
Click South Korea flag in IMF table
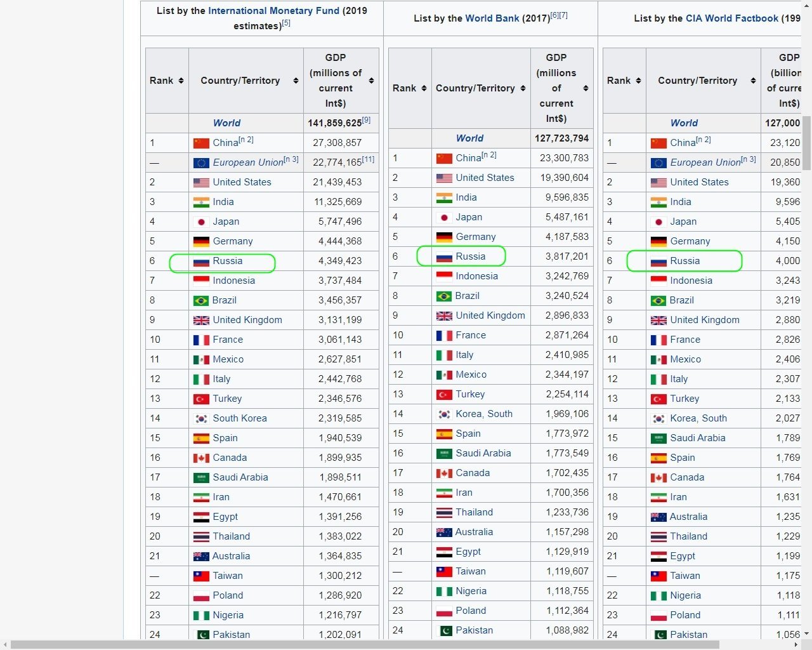201,419
